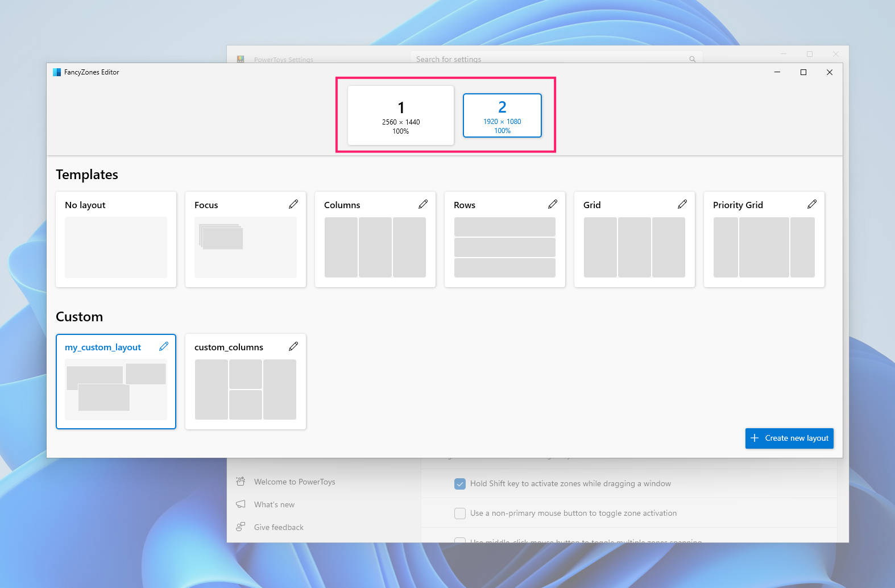Click the PowerToys Settings title text
The height and width of the screenshot is (588, 895).
click(284, 59)
